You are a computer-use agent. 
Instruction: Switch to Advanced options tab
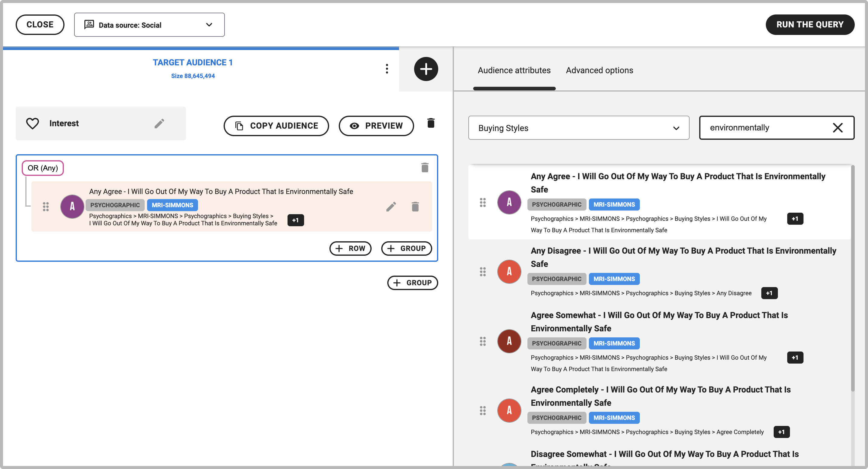click(x=599, y=70)
